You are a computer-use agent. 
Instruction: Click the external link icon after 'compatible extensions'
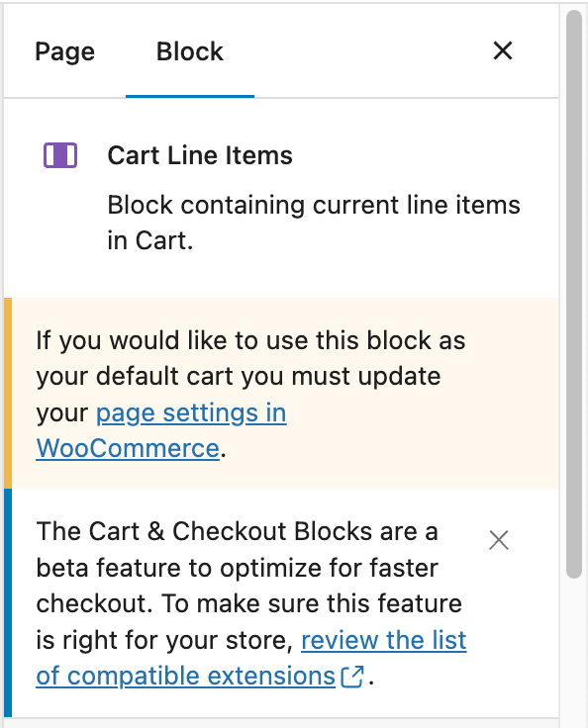click(x=352, y=677)
